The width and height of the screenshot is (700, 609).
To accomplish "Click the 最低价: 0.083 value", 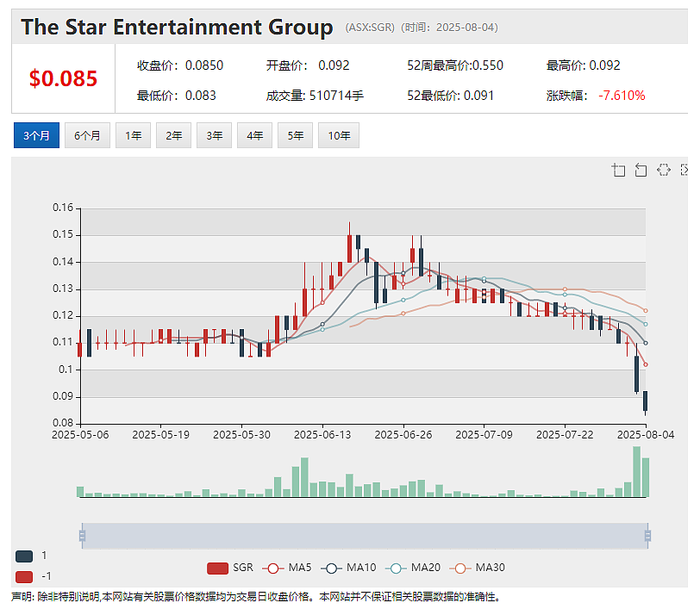I will (x=177, y=96).
